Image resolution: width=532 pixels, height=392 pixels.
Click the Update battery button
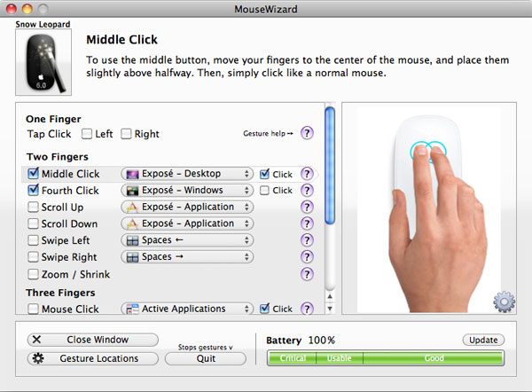[483, 340]
